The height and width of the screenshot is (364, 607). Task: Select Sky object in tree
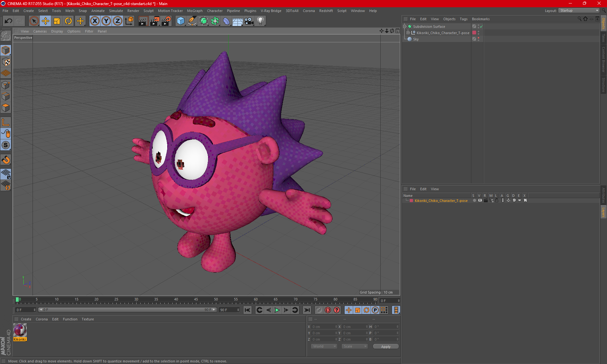416,39
